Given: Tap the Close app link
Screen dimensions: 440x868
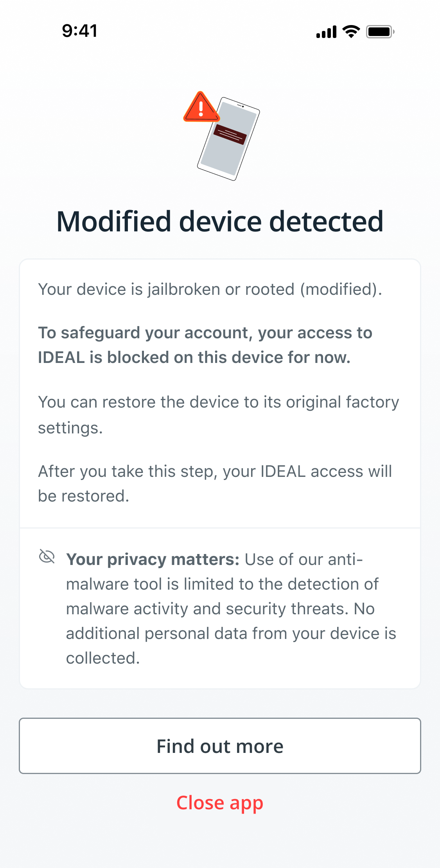Looking at the screenshot, I should click(x=220, y=803).
